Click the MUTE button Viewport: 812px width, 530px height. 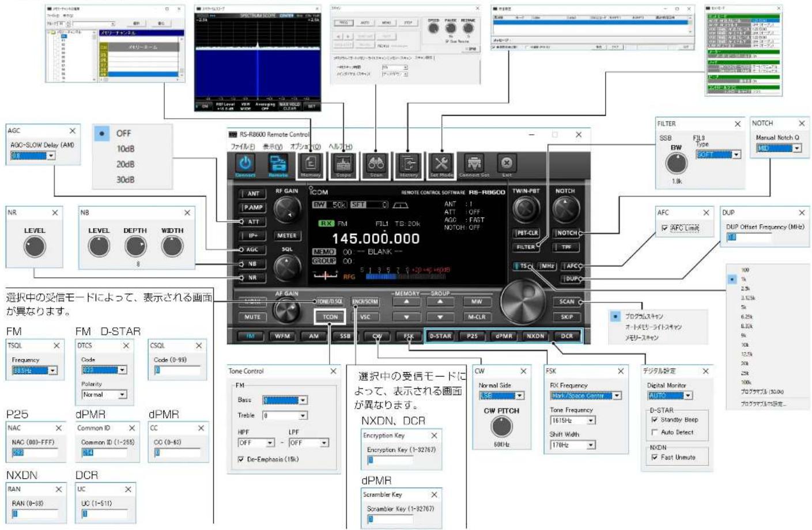252,317
